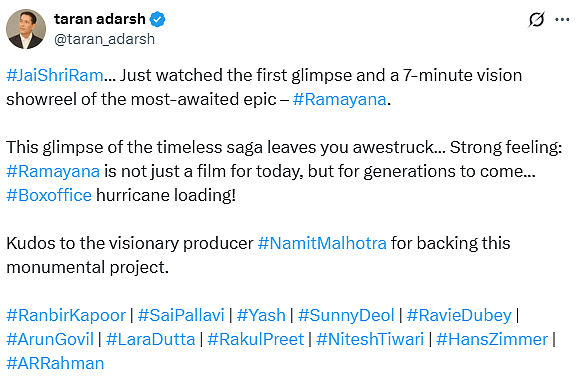
Task: Click the blue verified badge
Action: (157, 19)
